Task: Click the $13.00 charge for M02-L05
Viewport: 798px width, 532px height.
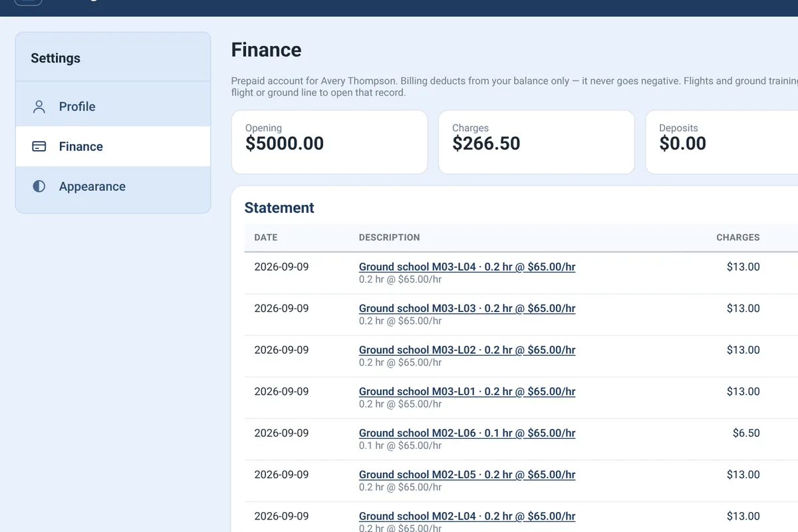Action: (x=743, y=475)
